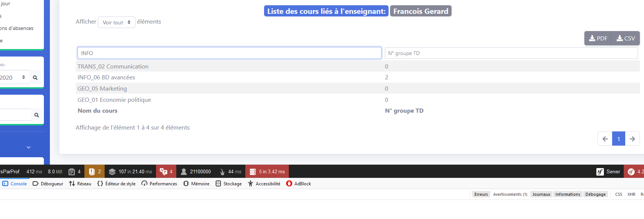Viewport: 644px width, 219px height.
Task: Expand the sidebar chevron down arrow
Action: [29, 147]
